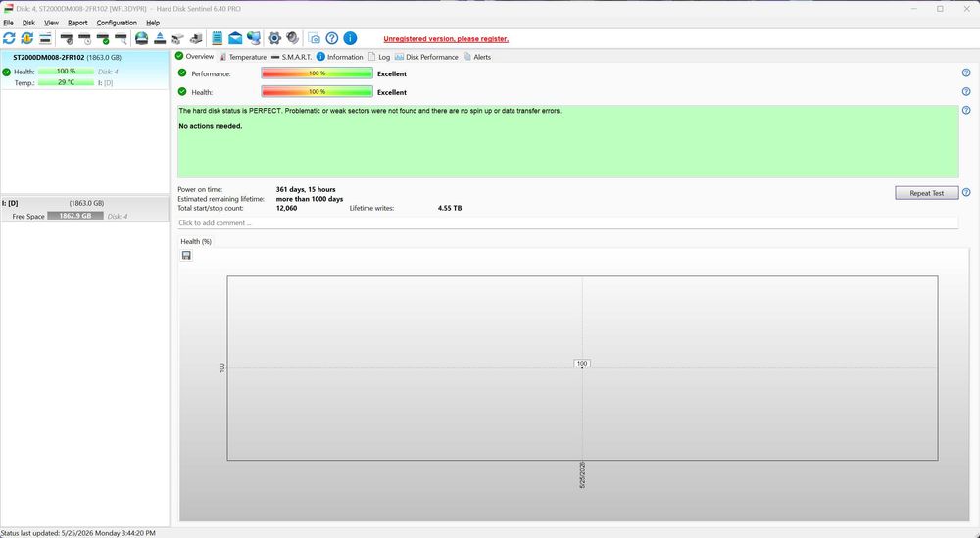Click the '361 days, 15 hours' power on value
This screenshot has width=980, height=538.
(306, 189)
